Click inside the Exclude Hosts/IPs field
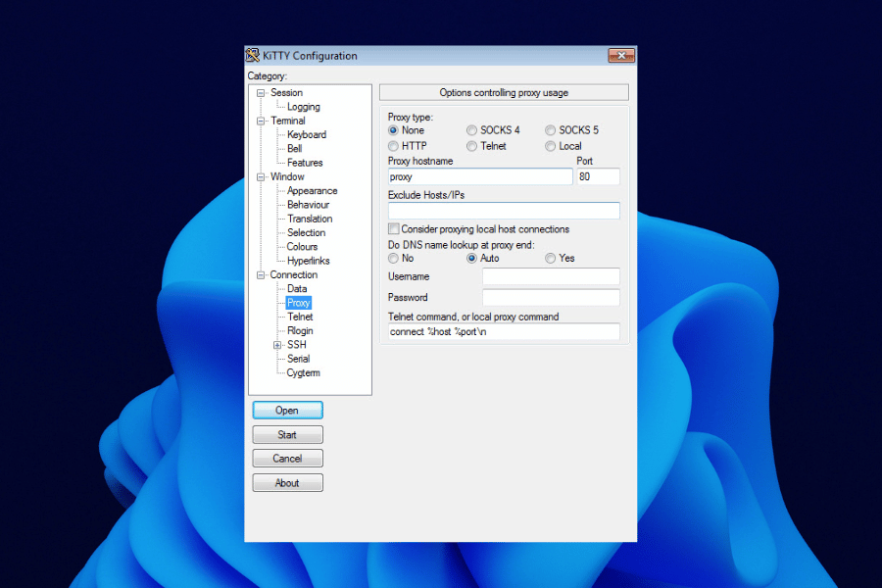The width and height of the screenshot is (882, 588). click(503, 210)
